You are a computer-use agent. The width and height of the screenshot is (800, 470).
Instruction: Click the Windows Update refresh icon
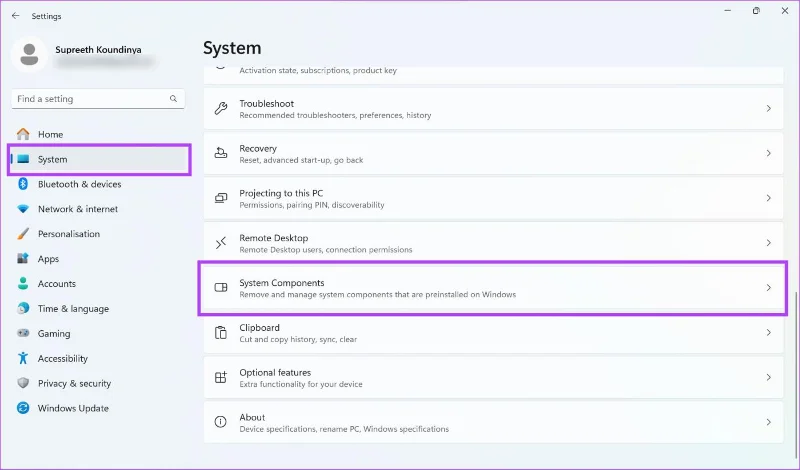(23, 408)
